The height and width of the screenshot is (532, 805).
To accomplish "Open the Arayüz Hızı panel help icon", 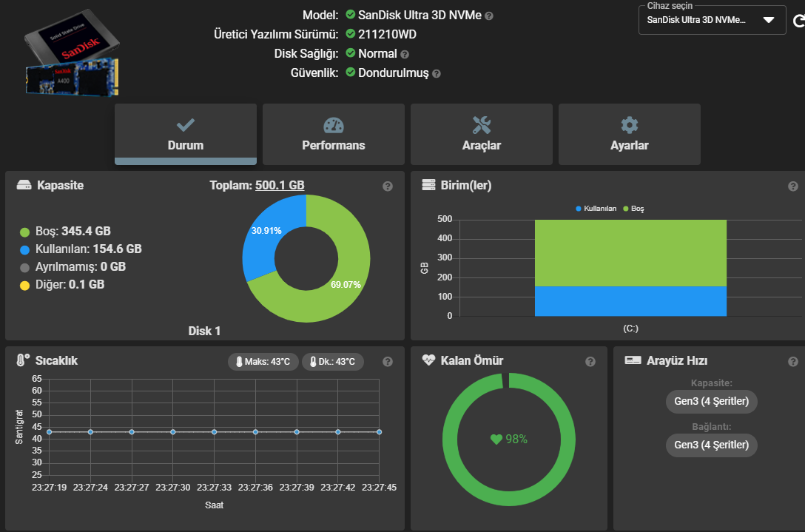I will 793,362.
